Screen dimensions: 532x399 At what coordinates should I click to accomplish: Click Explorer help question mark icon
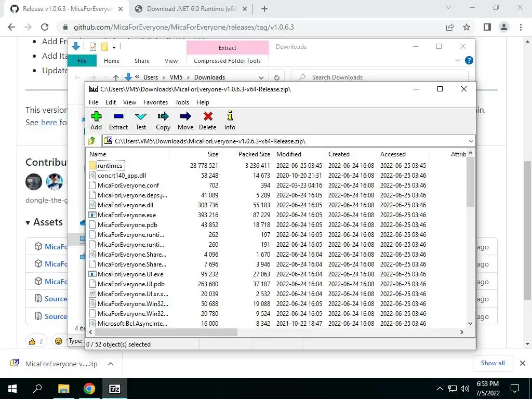469,60
